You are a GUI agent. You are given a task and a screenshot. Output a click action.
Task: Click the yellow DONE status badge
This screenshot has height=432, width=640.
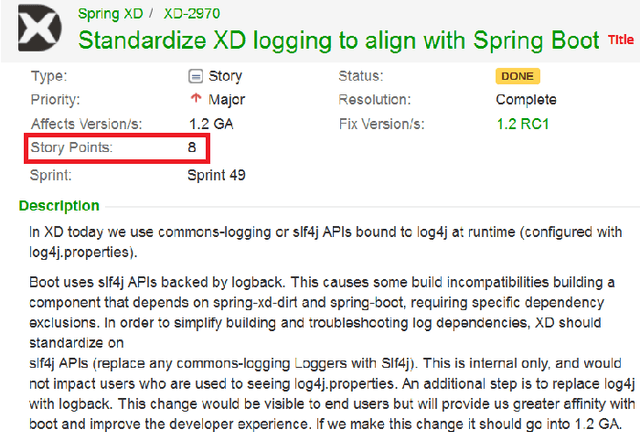click(517, 76)
